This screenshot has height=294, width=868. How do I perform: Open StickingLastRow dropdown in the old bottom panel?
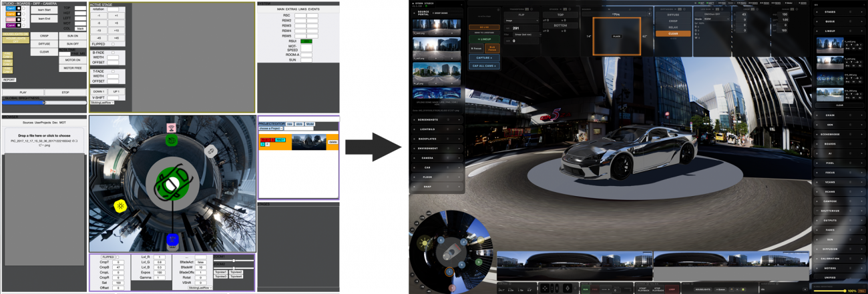pyautogui.click(x=200, y=288)
